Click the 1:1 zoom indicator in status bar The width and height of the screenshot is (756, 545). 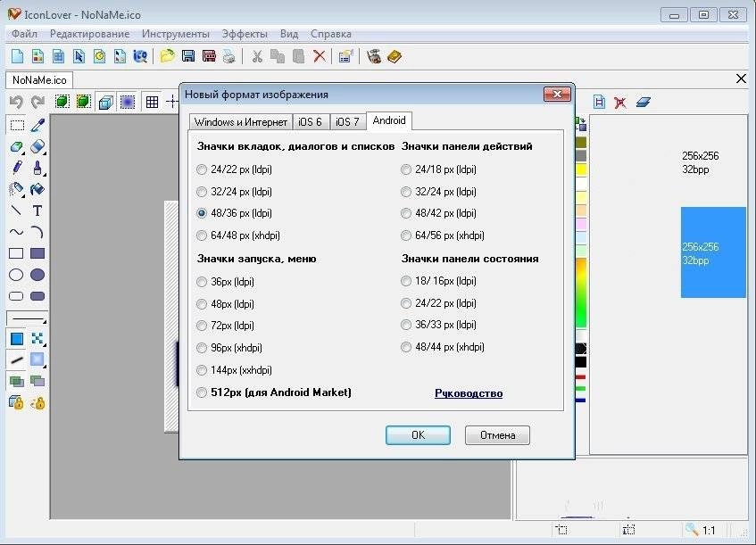click(x=709, y=531)
